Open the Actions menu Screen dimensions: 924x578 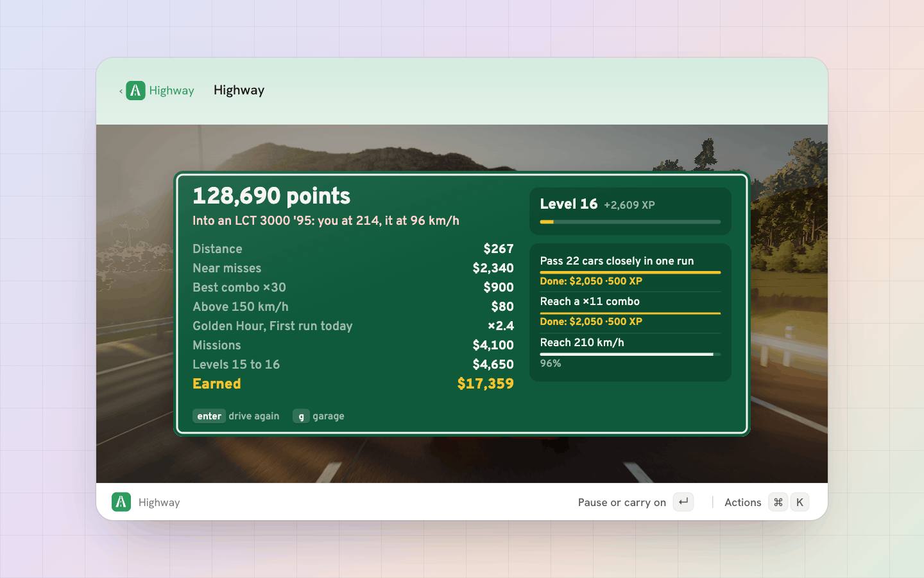coord(742,502)
